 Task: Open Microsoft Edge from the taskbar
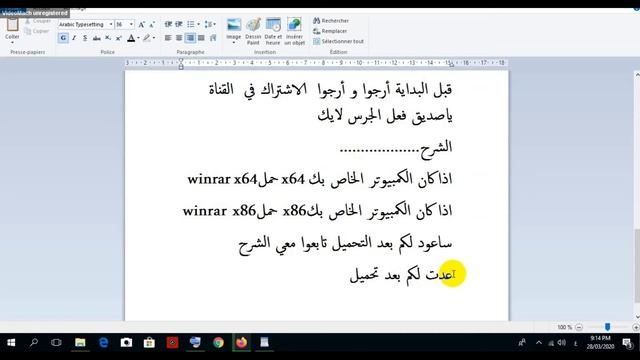click(x=103, y=342)
